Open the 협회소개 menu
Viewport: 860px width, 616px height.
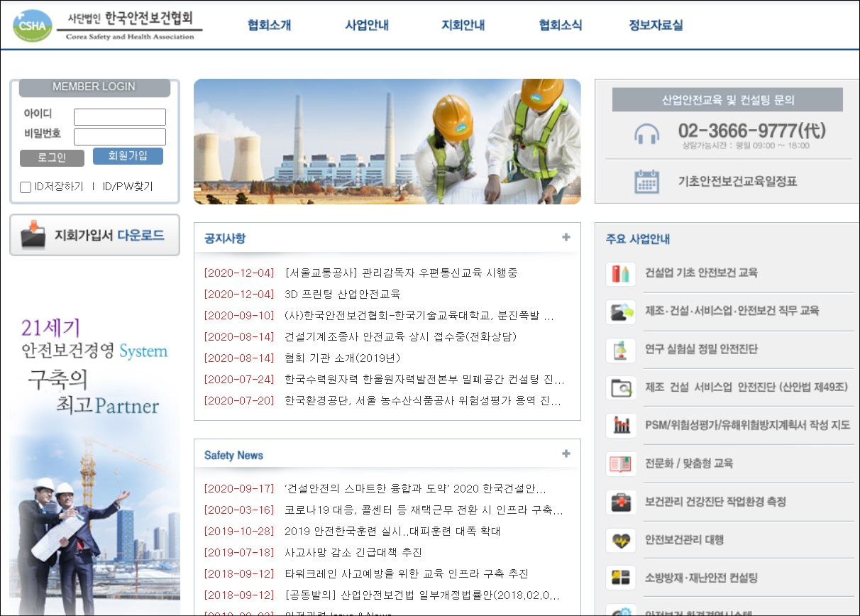[269, 25]
